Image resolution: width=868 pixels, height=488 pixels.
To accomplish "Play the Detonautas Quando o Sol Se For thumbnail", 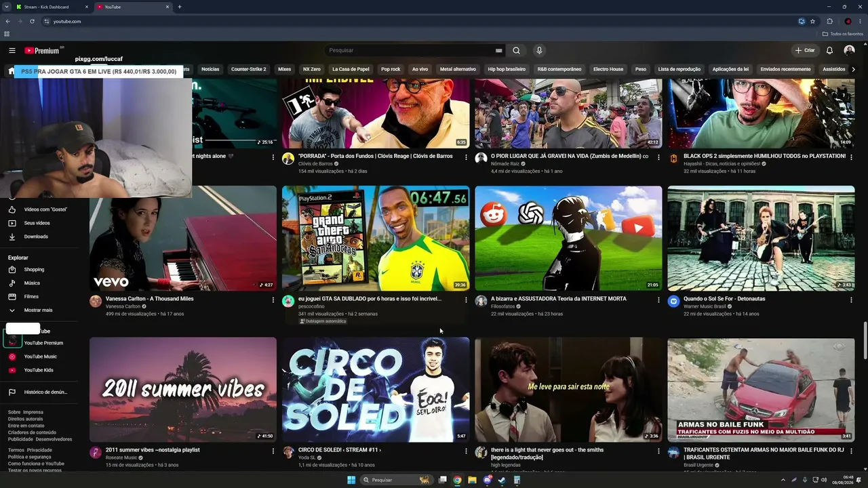I will 761,239.
